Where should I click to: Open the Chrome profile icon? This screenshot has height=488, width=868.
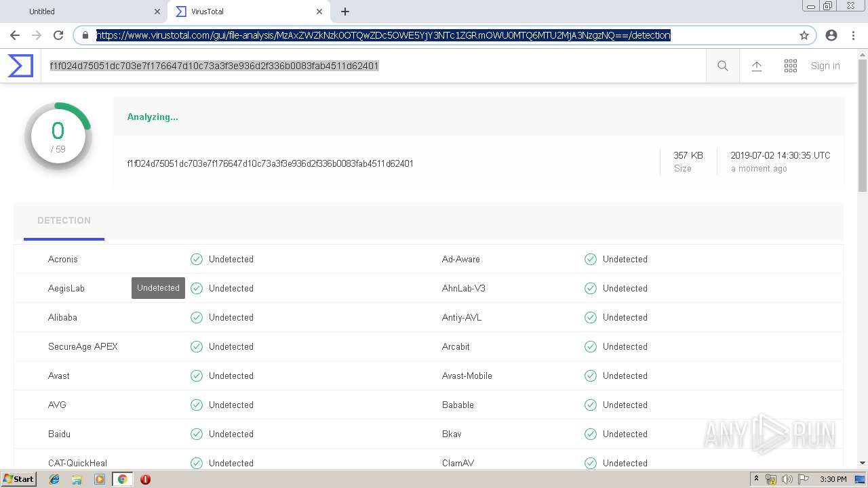831,35
